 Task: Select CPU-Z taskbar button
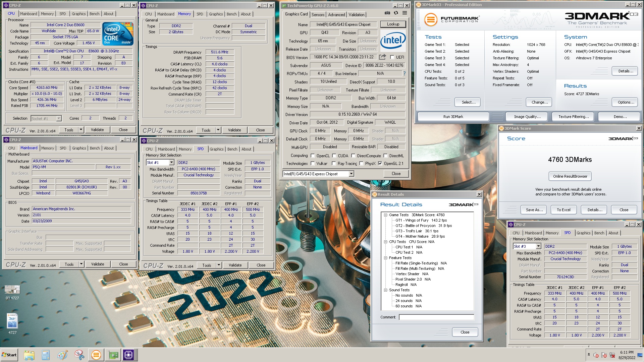[128, 355]
